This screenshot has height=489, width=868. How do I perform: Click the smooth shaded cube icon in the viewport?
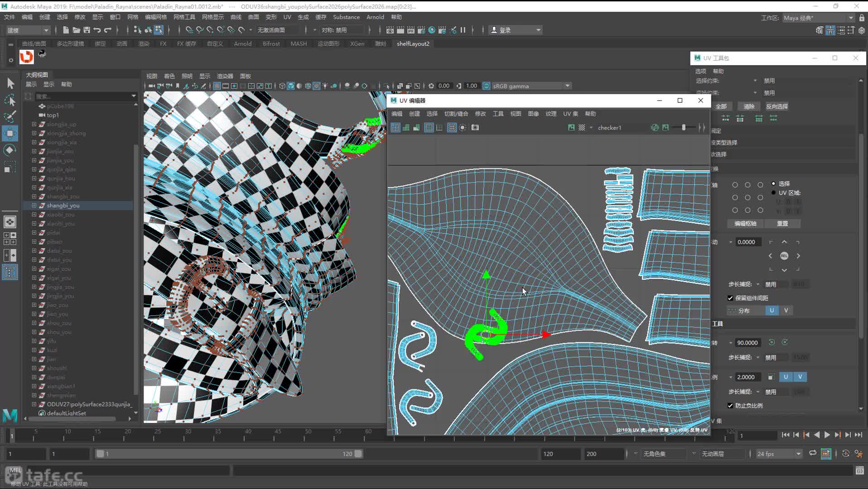click(x=291, y=86)
